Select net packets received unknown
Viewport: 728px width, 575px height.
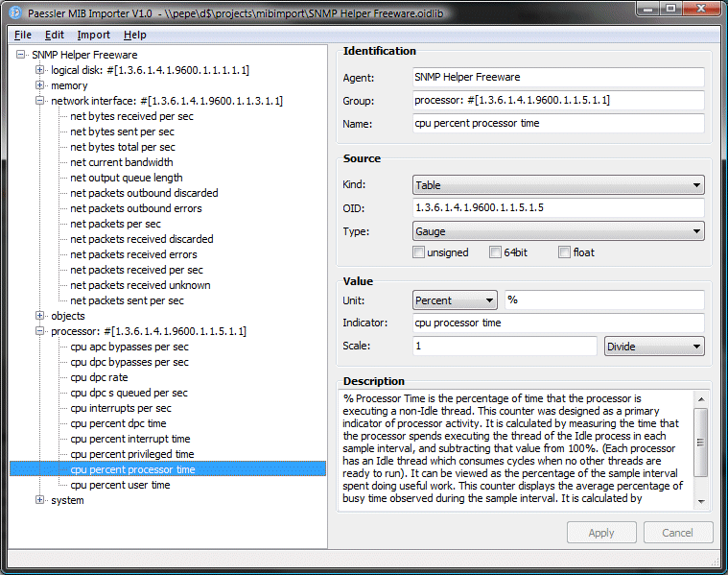coord(140,285)
